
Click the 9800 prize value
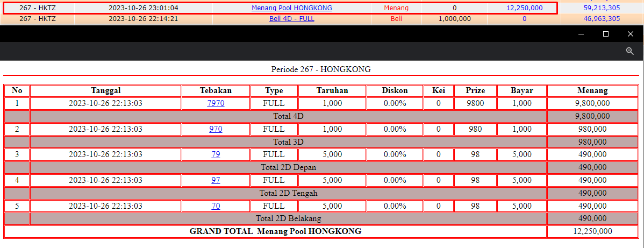475,103
